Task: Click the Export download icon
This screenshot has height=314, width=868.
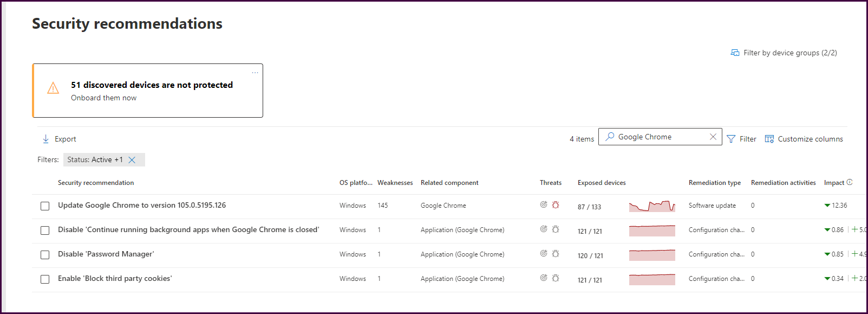Action: point(46,139)
